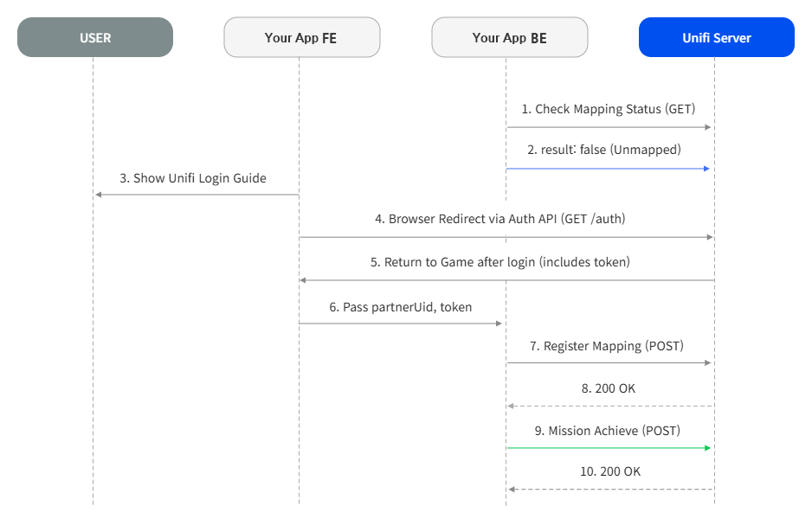812x519 pixels.
Task: Select the 8. 200 OK response label
Action: click(x=608, y=388)
